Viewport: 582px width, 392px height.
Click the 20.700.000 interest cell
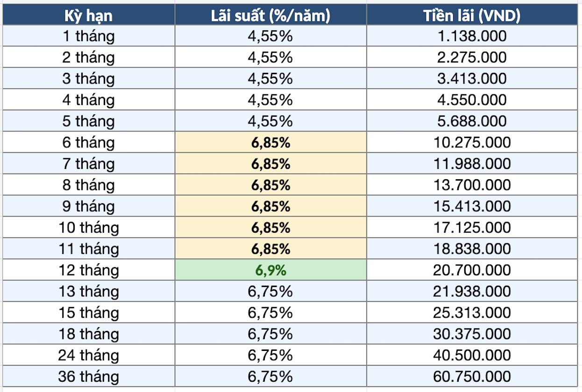(472, 270)
